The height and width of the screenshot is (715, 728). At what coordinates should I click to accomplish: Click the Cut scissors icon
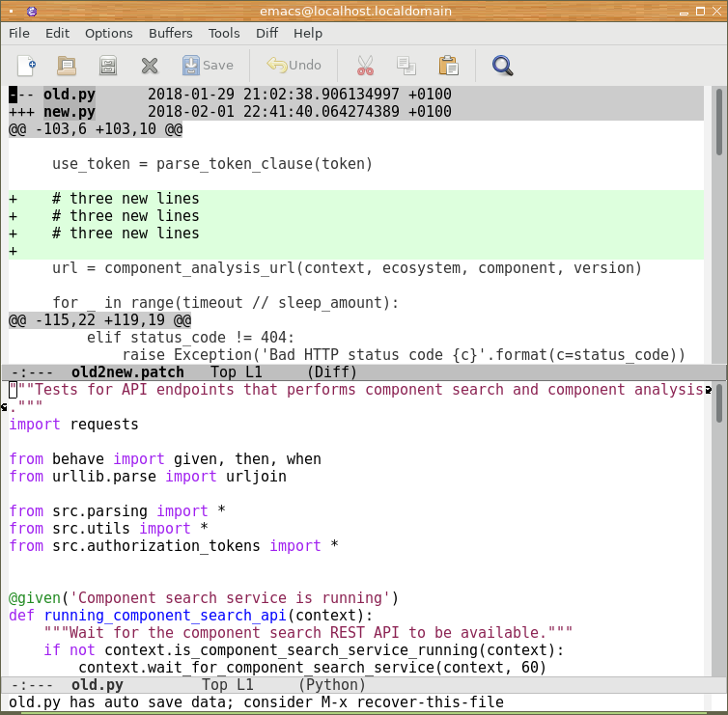click(x=365, y=66)
